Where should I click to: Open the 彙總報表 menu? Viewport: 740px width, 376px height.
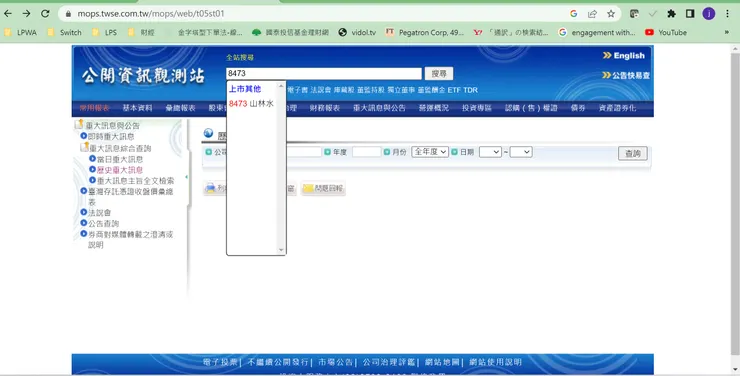tap(180, 108)
